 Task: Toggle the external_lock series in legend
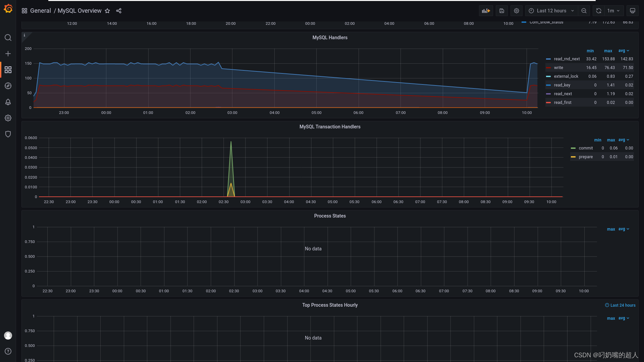(x=566, y=76)
